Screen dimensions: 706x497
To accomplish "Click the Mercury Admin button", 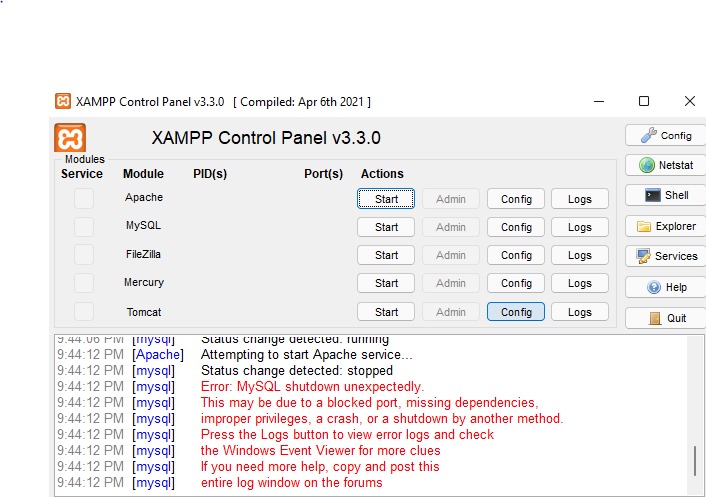I will (x=451, y=283).
